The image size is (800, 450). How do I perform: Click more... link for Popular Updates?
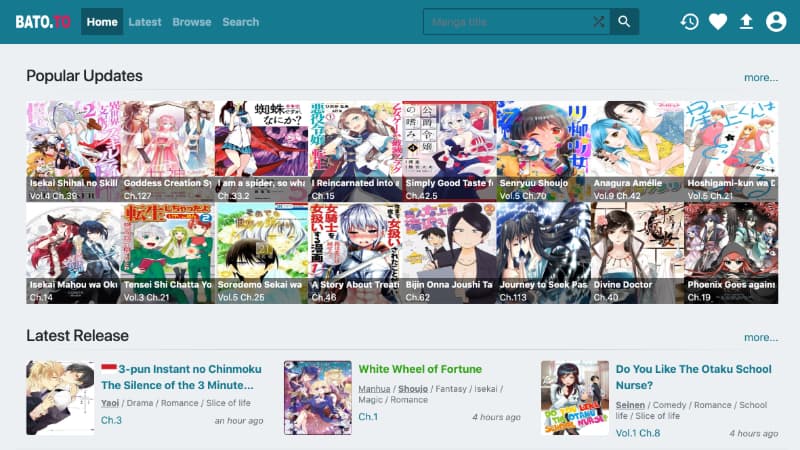(761, 78)
